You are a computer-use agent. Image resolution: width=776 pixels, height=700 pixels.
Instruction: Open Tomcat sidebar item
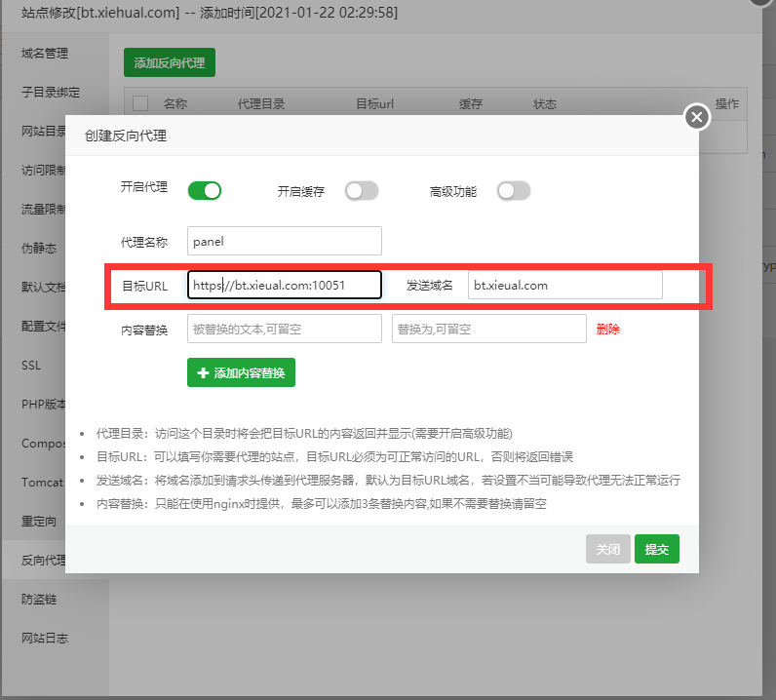(43, 483)
